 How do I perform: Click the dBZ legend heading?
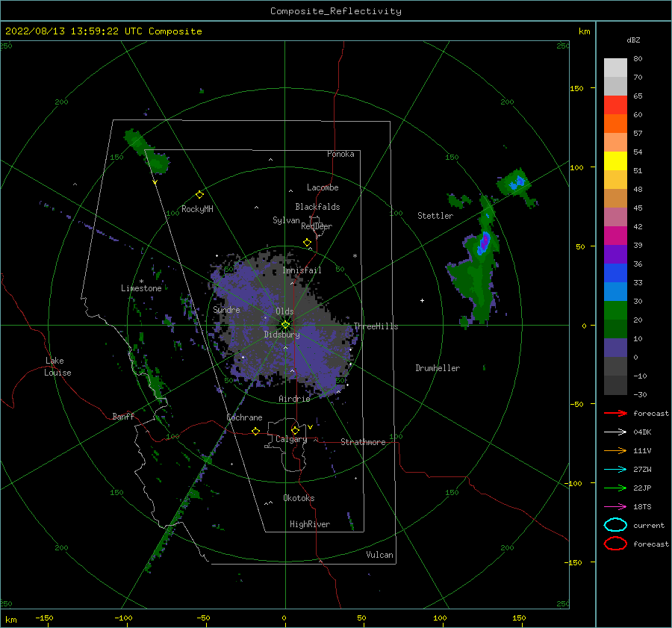(633, 40)
